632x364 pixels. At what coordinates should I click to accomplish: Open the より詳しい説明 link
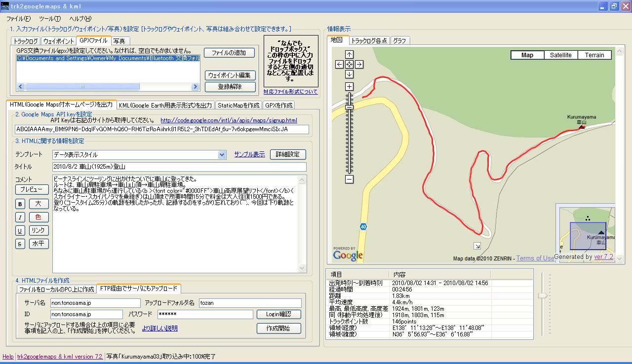coord(160,328)
